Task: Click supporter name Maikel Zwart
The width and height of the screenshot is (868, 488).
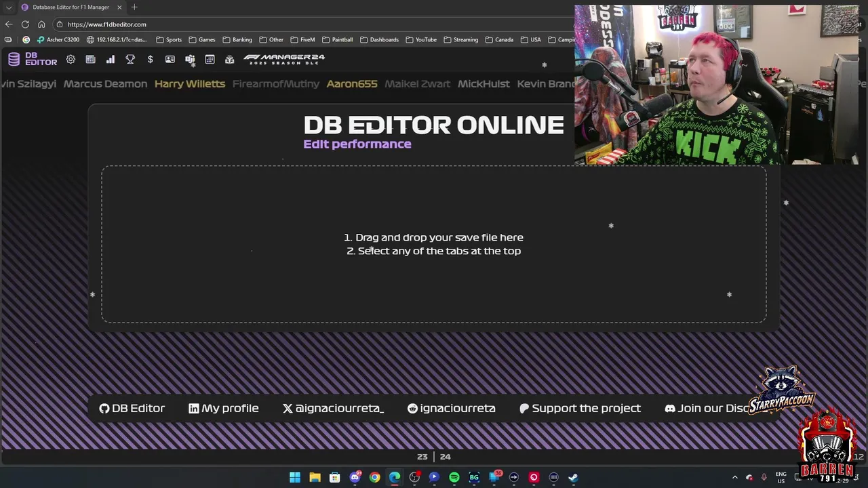Action: 418,84
